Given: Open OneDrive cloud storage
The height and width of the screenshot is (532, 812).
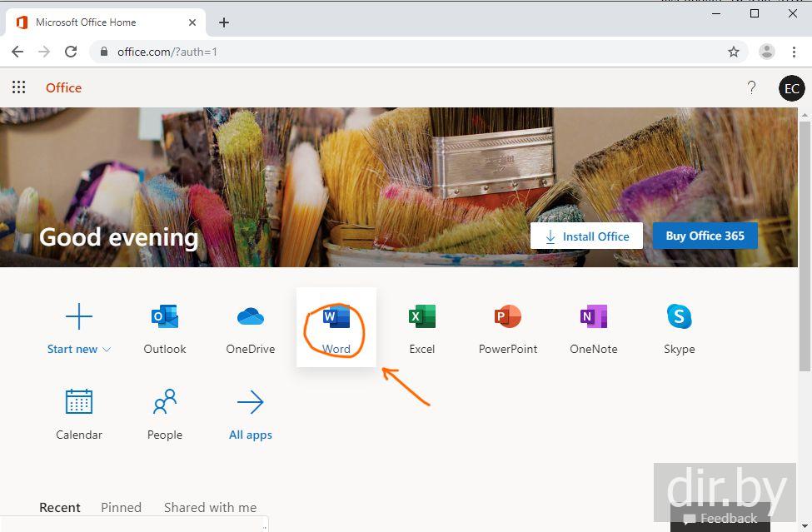Looking at the screenshot, I should tap(251, 329).
